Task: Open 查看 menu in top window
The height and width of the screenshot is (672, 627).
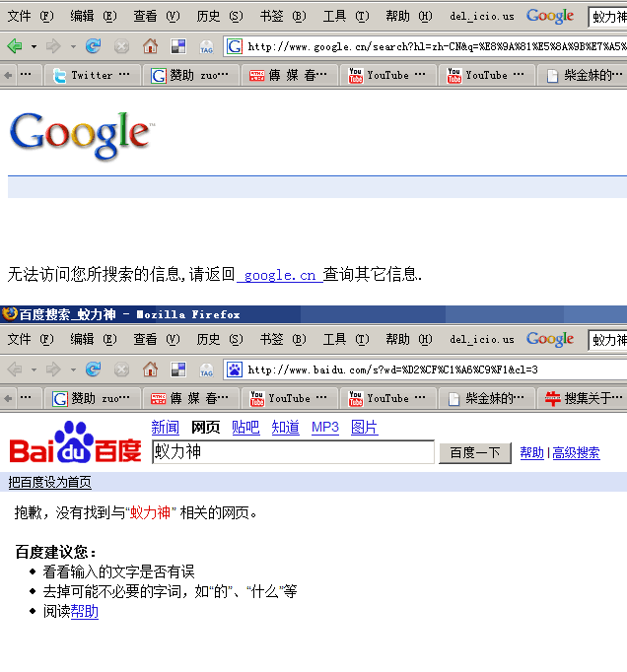Action: point(157,17)
